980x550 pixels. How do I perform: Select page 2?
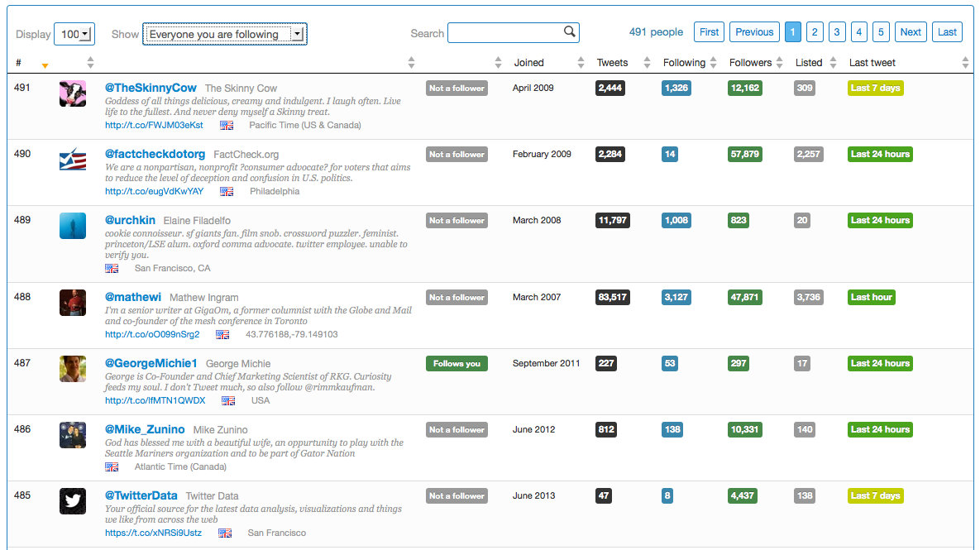815,32
